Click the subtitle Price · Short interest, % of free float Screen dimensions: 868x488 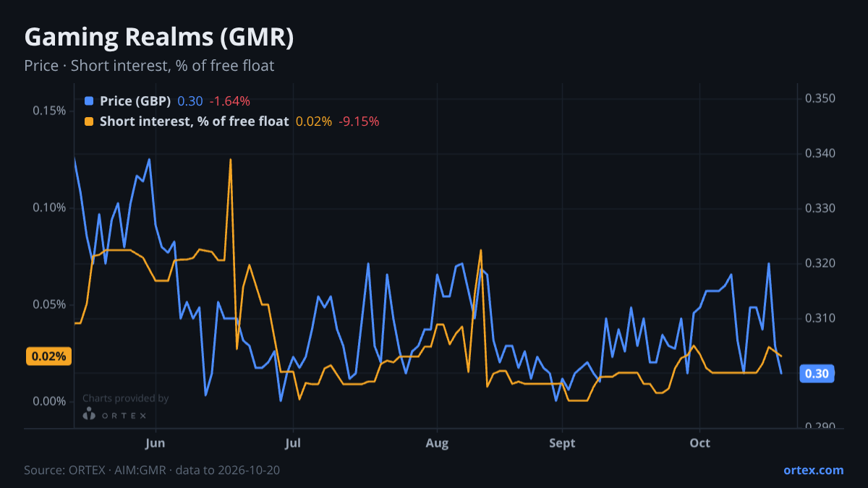[149, 66]
